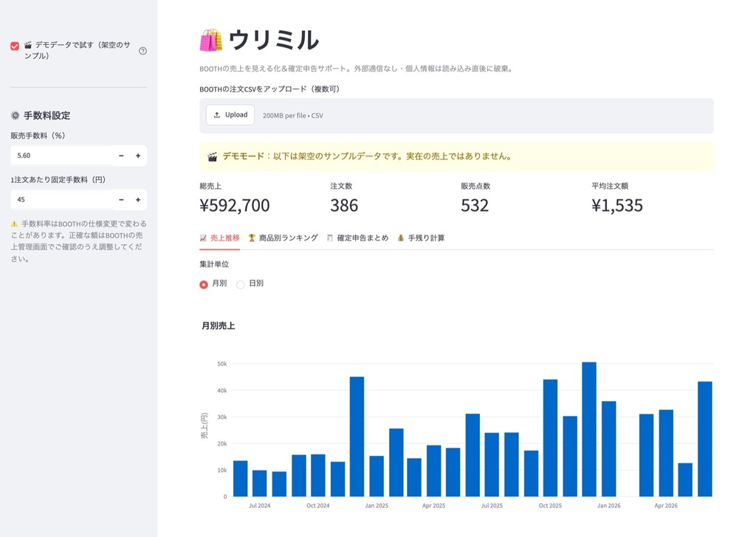Click the tallest bar for Dec 2025
The width and height of the screenshot is (756, 537).
point(589,429)
